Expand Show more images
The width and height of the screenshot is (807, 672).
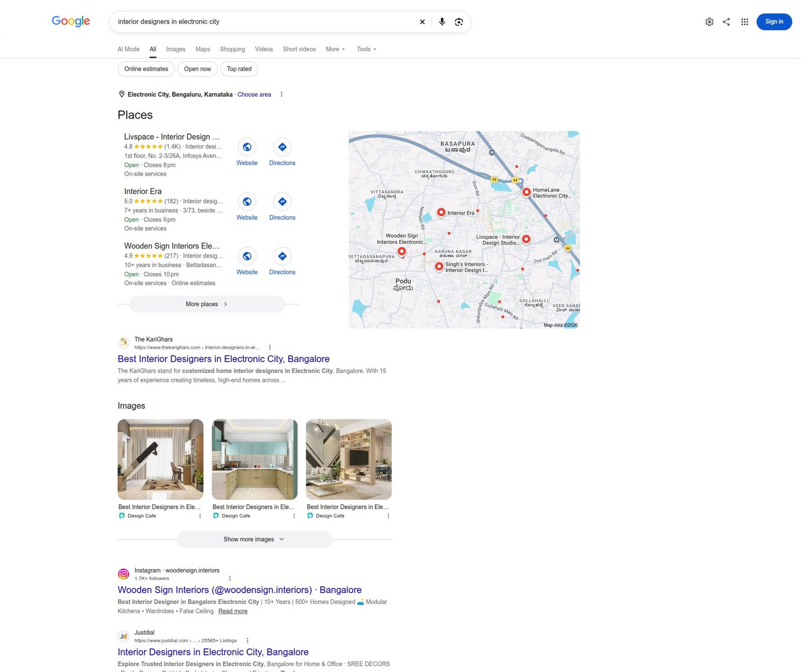click(x=254, y=539)
